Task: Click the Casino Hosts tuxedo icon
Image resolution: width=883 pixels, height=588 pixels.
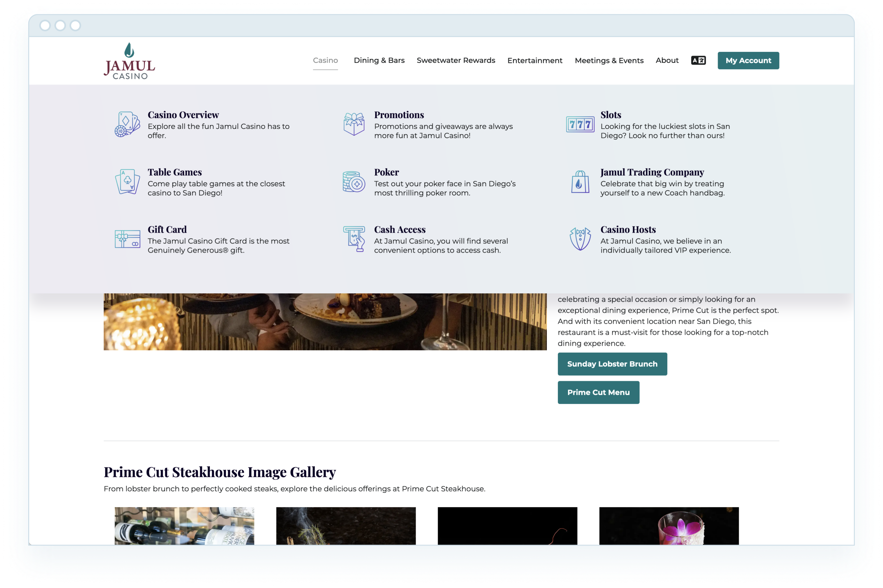Action: coord(580,239)
